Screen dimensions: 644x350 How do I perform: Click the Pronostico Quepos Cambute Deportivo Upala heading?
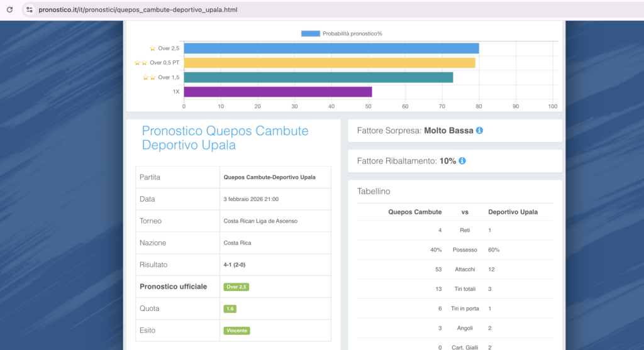225,138
